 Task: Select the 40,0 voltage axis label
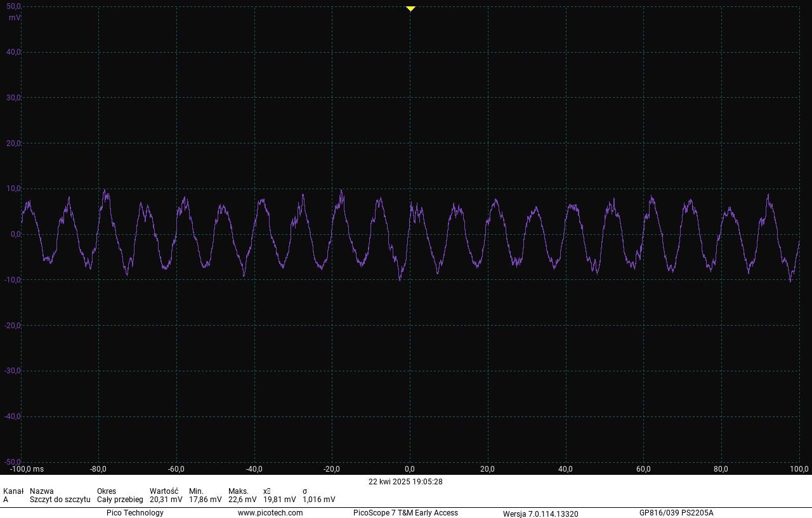(x=14, y=52)
